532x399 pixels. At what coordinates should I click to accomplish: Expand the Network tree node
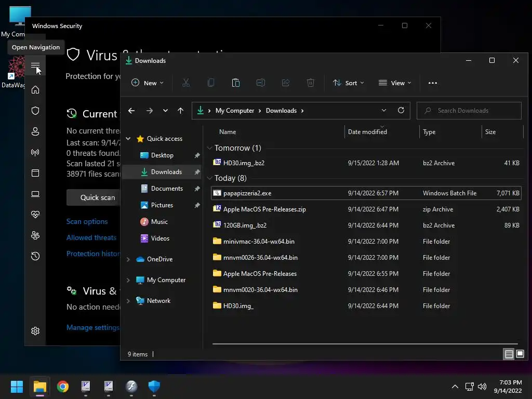click(128, 301)
